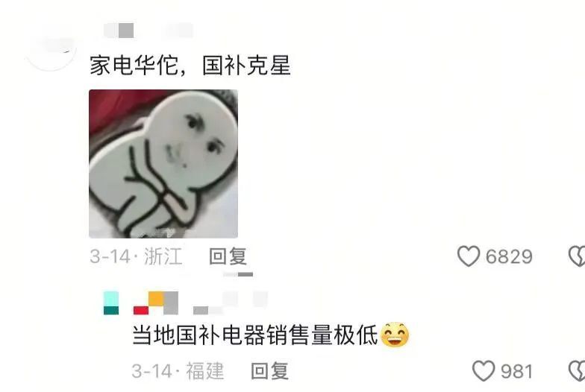Tap the 981 like count
This screenshot has width=585, height=392.
click(516, 371)
